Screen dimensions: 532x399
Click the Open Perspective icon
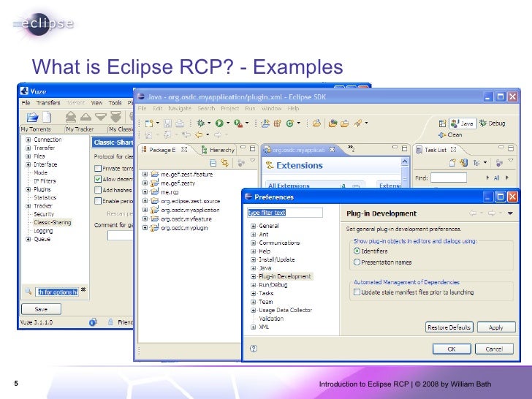[x=442, y=123]
